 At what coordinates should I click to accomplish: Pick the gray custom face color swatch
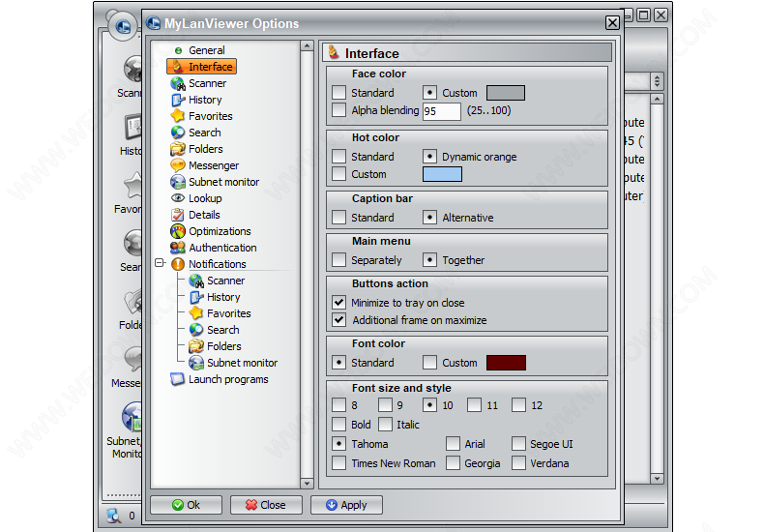506,93
